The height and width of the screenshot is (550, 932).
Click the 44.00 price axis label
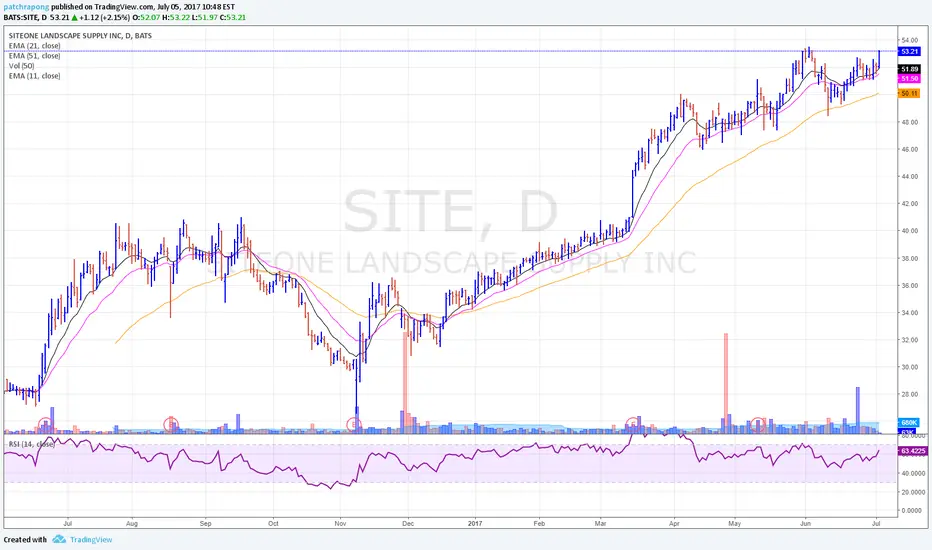click(x=909, y=177)
